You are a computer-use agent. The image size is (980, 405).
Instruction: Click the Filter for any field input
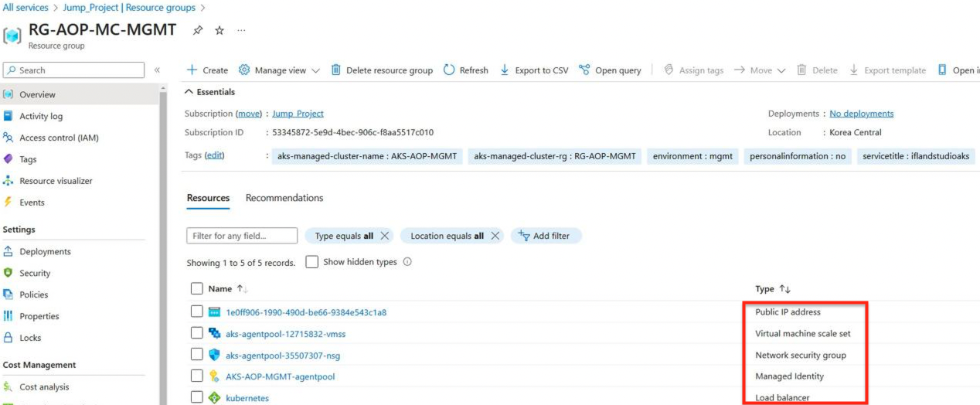[242, 236]
